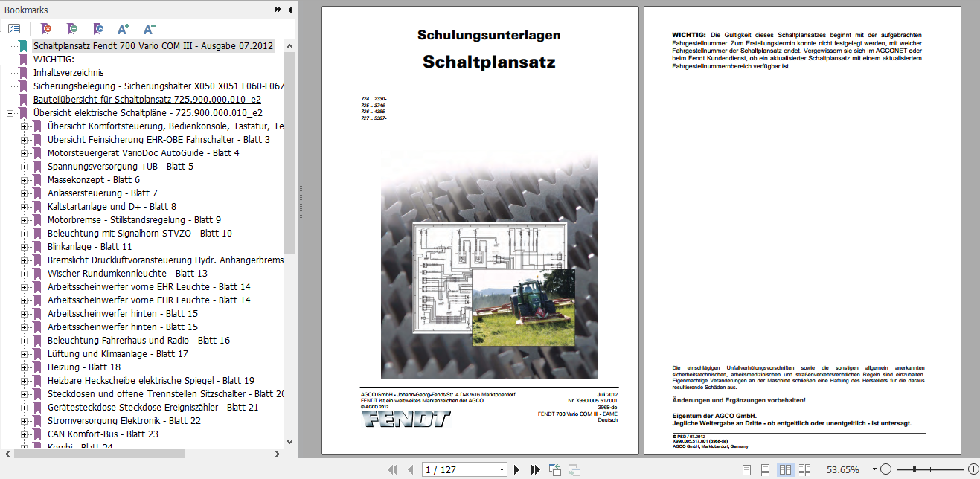The width and height of the screenshot is (980, 479).
Task: Expand the Blinkanlage Blatt 11 node
Action: (x=25, y=247)
